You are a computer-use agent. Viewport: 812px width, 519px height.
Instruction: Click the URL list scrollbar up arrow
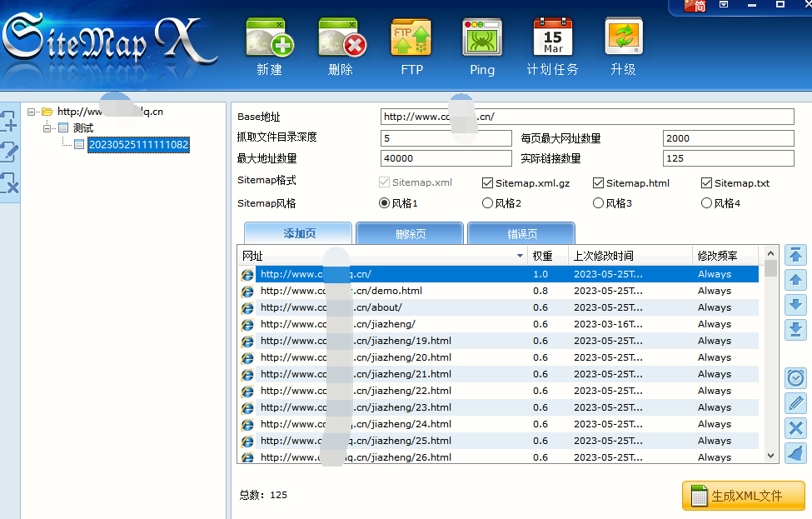click(770, 253)
